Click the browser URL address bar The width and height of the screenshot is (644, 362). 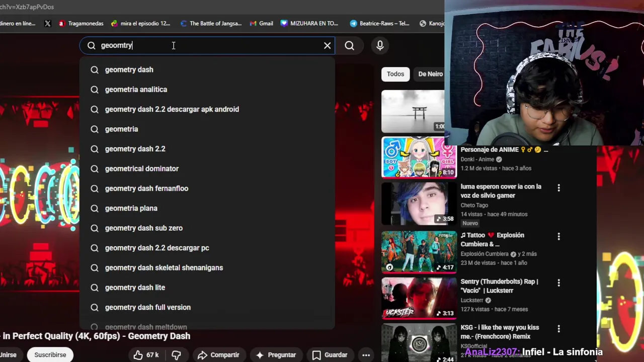point(221,7)
